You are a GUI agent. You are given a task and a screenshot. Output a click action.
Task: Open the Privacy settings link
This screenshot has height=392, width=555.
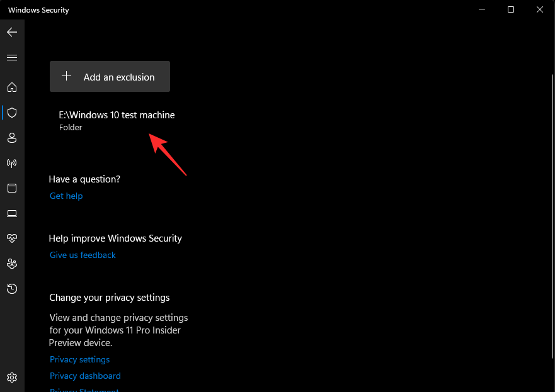pyautogui.click(x=79, y=359)
